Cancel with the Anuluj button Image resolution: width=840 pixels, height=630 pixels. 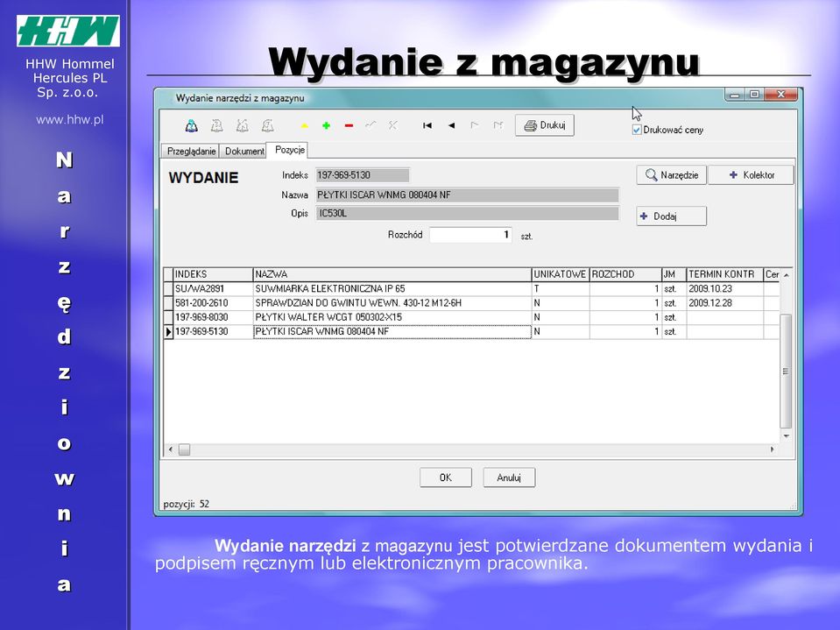pos(509,478)
